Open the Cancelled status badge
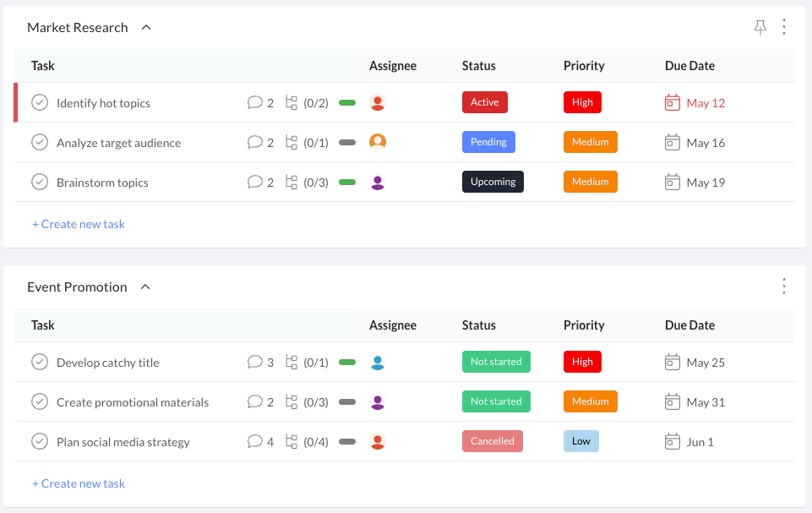This screenshot has width=812, height=513. pyautogui.click(x=493, y=441)
